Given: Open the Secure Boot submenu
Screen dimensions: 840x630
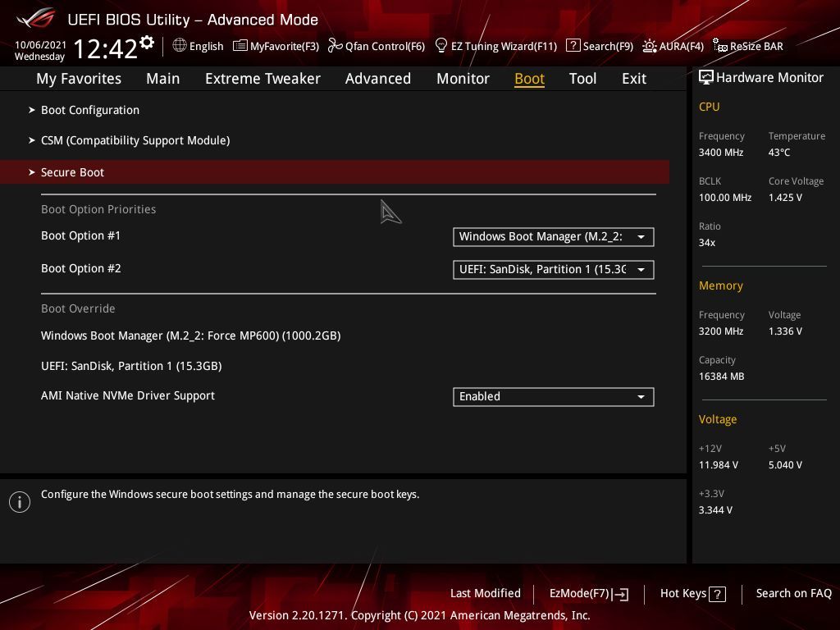Looking at the screenshot, I should click(x=335, y=172).
